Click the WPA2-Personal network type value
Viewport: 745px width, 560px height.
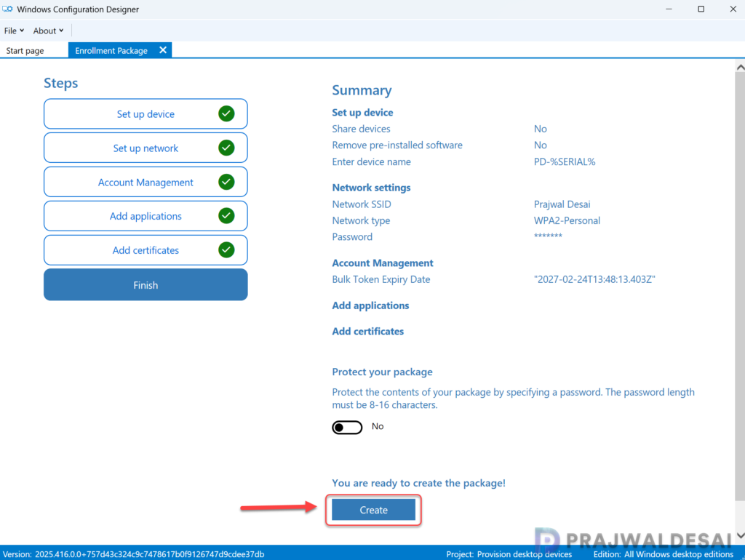tap(567, 220)
